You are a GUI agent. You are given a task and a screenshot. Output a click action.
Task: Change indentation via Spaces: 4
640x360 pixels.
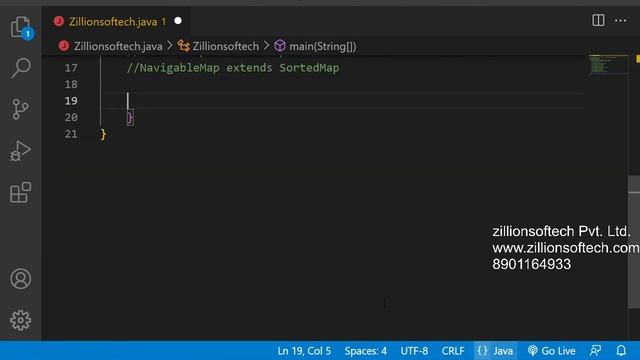(x=365, y=351)
